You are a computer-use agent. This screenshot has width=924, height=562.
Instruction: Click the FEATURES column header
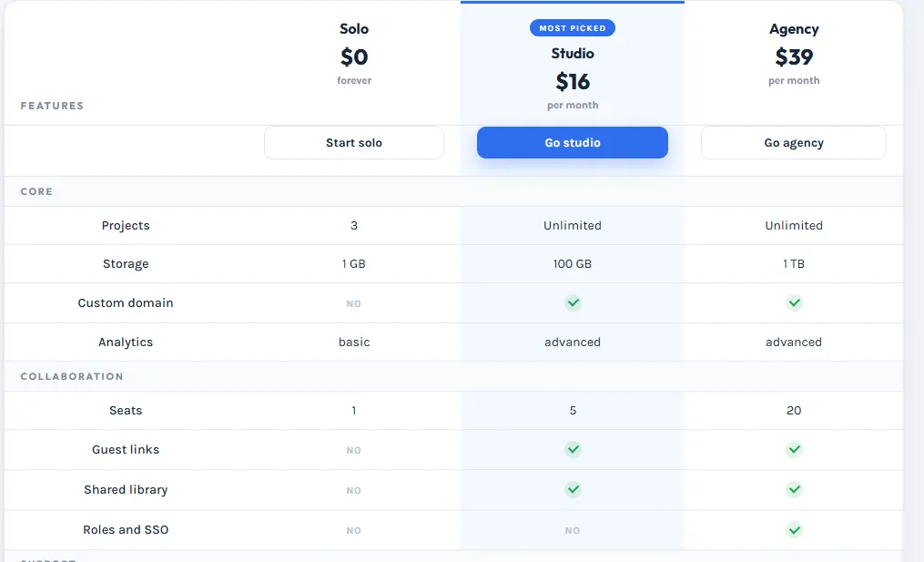pyautogui.click(x=52, y=106)
